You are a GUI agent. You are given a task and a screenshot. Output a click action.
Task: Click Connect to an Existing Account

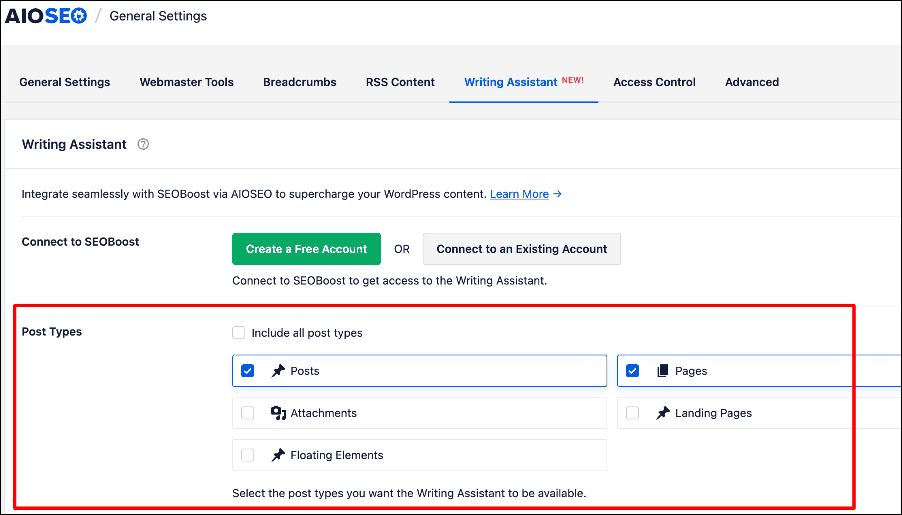pyautogui.click(x=522, y=249)
